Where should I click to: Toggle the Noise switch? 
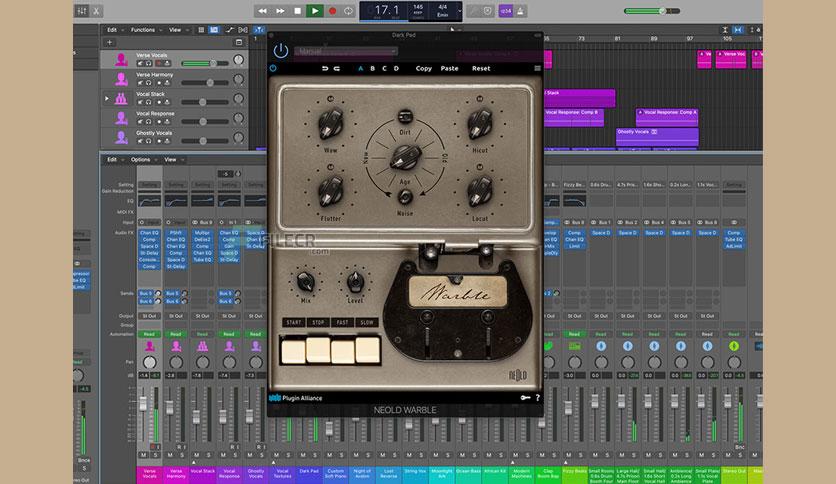405,197
